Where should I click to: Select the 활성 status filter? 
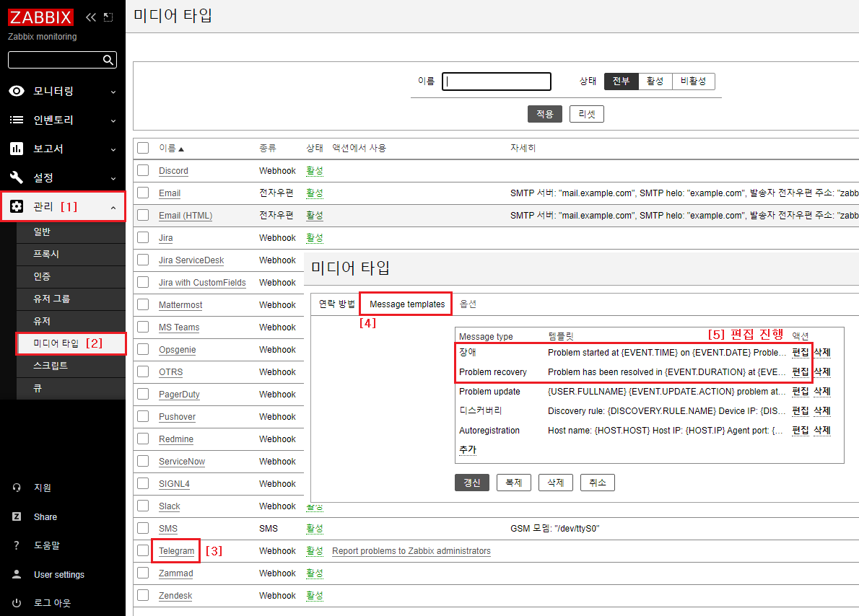655,81
